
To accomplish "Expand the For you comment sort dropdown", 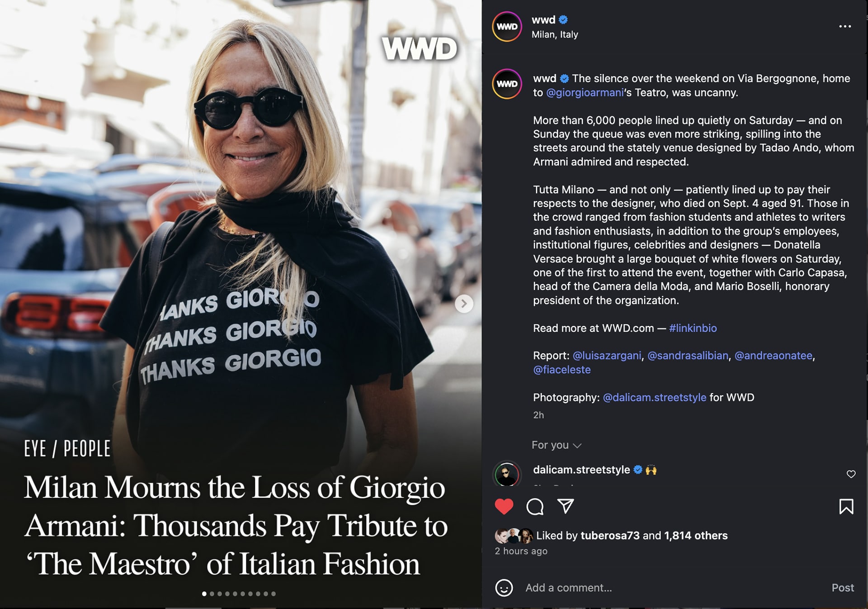I will pos(556,445).
